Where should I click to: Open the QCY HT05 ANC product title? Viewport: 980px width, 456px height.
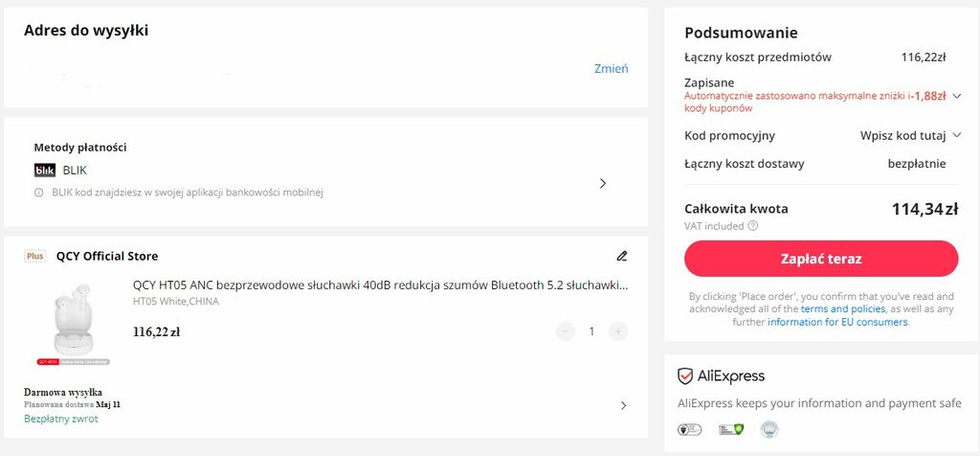click(381, 285)
